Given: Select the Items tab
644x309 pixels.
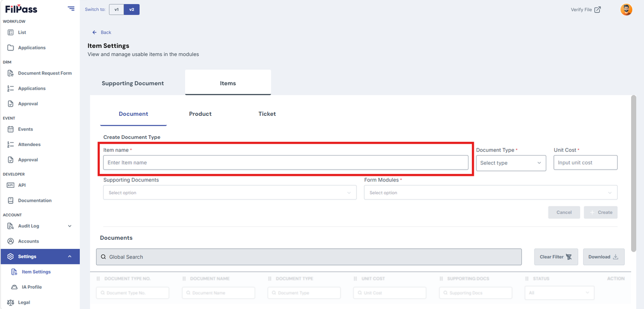Looking at the screenshot, I should (228, 83).
